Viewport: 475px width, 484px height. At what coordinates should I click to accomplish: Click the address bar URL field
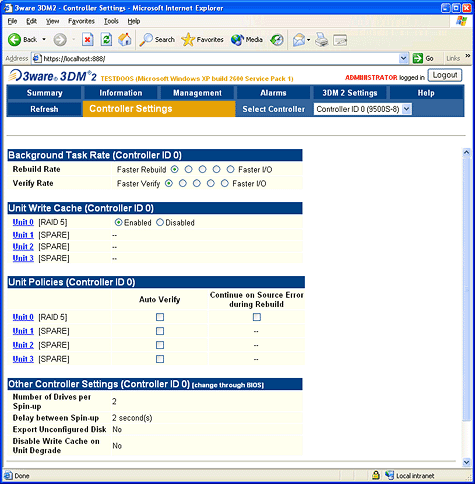click(220, 58)
